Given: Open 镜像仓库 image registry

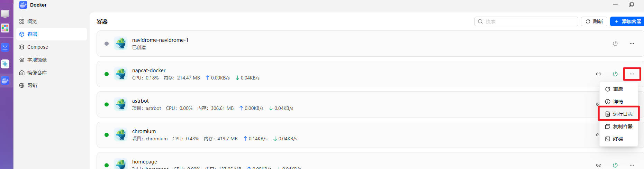Looking at the screenshot, I should (33, 73).
